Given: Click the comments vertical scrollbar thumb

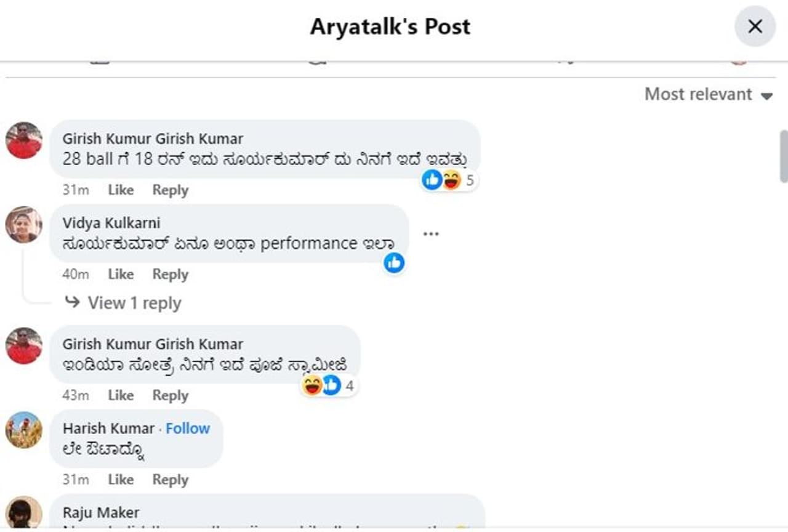Looking at the screenshot, I should pos(784,156).
